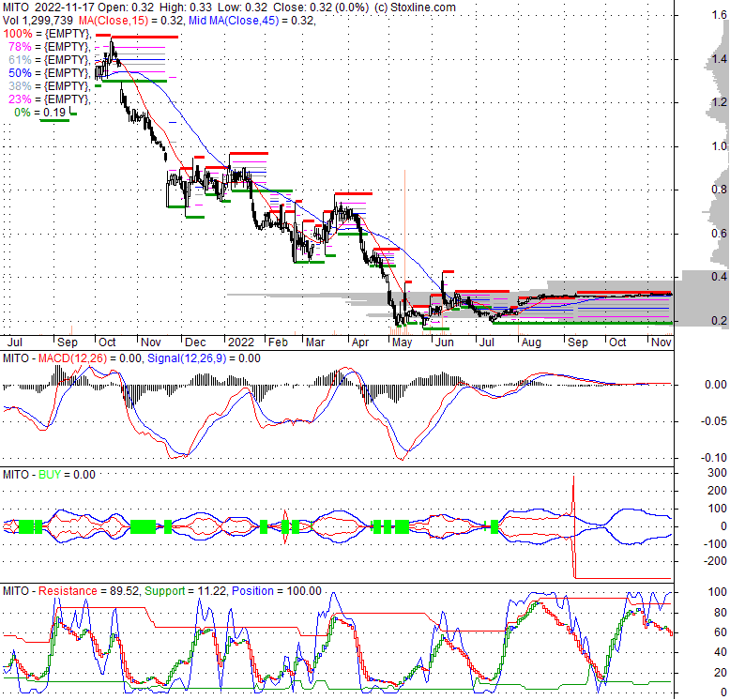Image resolution: width=730 pixels, height=700 pixels.
Task: Click the 100% = {EMPTY} Fibonacci label
Action: 47,34
